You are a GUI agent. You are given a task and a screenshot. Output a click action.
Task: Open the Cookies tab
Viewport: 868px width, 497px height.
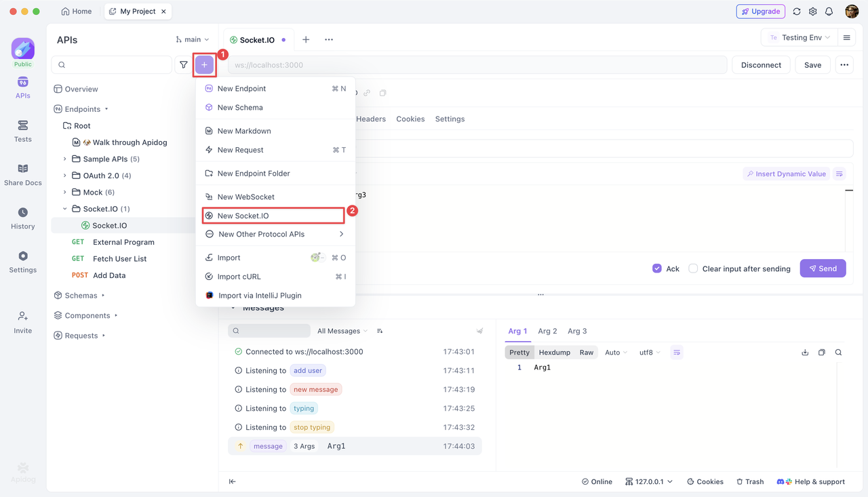pyautogui.click(x=410, y=119)
